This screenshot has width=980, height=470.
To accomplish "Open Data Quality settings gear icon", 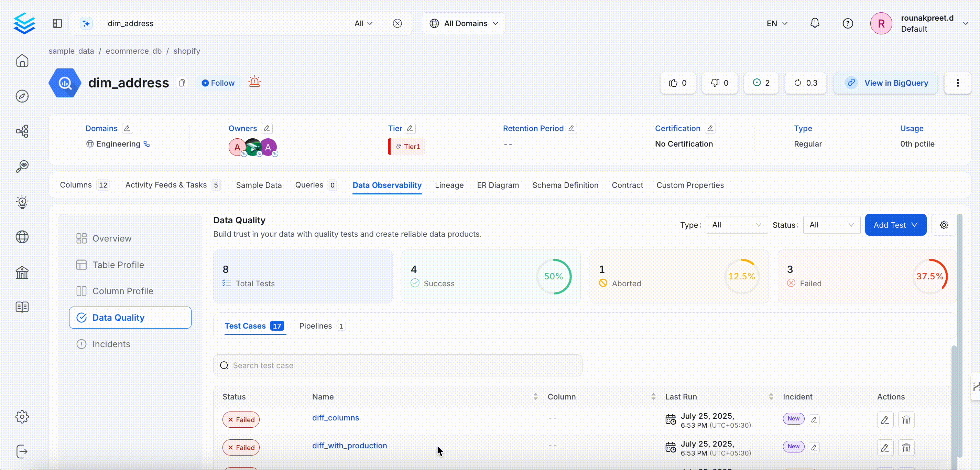I will (944, 225).
